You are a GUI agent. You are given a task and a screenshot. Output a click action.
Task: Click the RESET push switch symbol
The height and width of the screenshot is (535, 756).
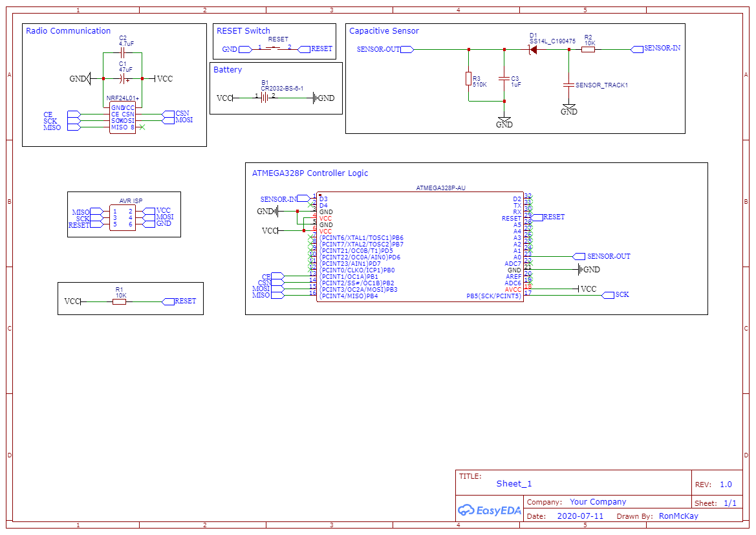pos(275,49)
